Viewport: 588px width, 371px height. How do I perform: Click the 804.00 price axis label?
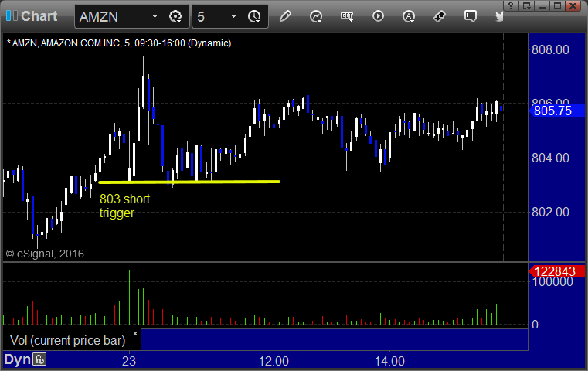pyautogui.click(x=550, y=158)
